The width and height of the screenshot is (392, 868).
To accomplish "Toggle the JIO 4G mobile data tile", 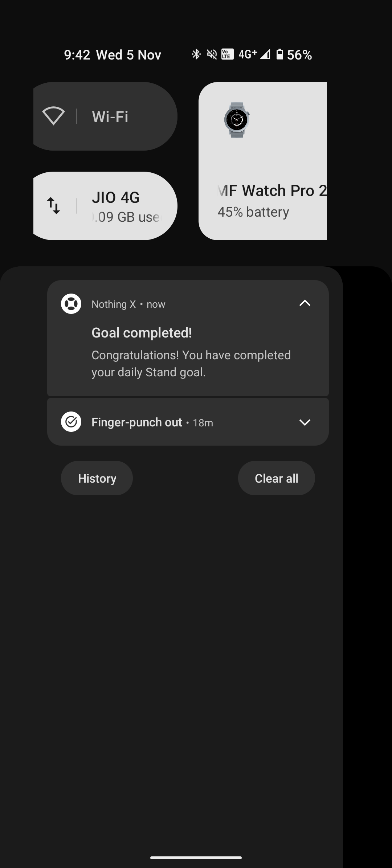I will [123, 206].
